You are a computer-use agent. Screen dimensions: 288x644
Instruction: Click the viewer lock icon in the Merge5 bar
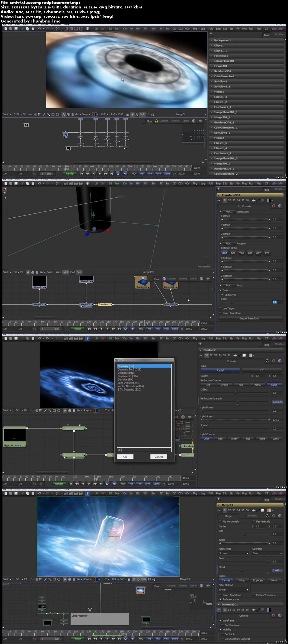click(127, 114)
